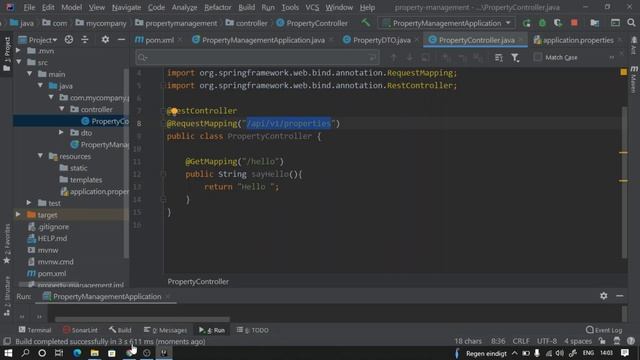Open File Explorer from taskbar
Image resolution: width=640 pixels, height=360 pixels.
[x=95, y=353]
